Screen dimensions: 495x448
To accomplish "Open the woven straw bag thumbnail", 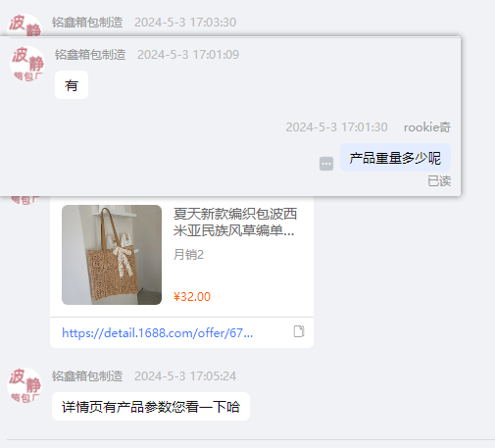I will point(112,255).
